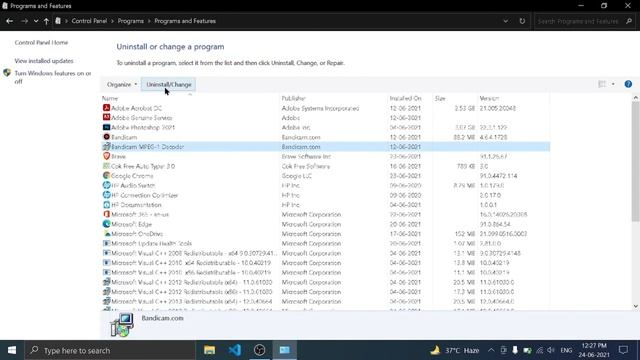Viewport: 640px width, 360px height.
Task: Select the Bandicam MPEG-1 Decoder row
Action: (325, 147)
